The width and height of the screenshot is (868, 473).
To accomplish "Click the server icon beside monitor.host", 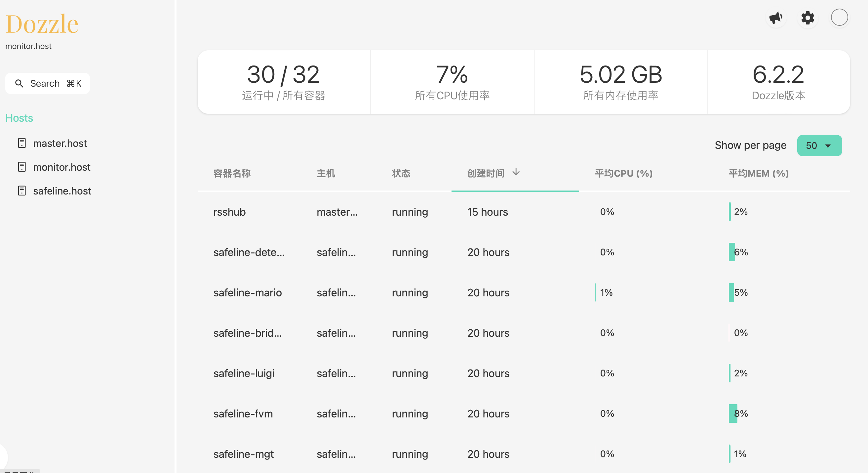I will point(22,167).
